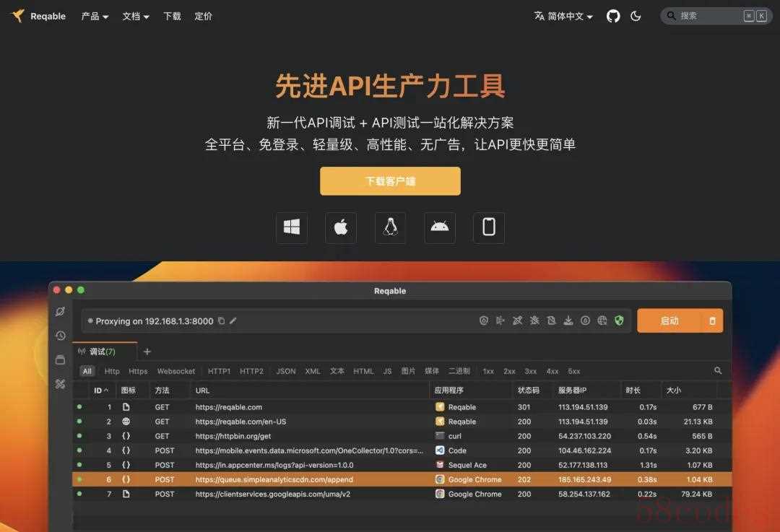
Task: Click the 状态码 column header
Action: (528, 391)
